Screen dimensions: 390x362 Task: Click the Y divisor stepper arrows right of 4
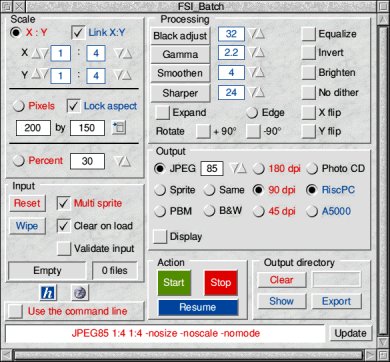(122, 75)
